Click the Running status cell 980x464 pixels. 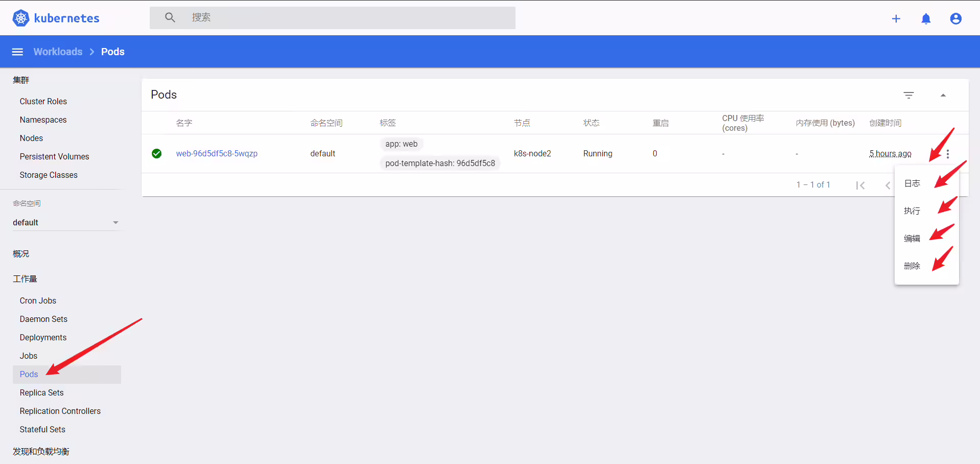pos(598,153)
